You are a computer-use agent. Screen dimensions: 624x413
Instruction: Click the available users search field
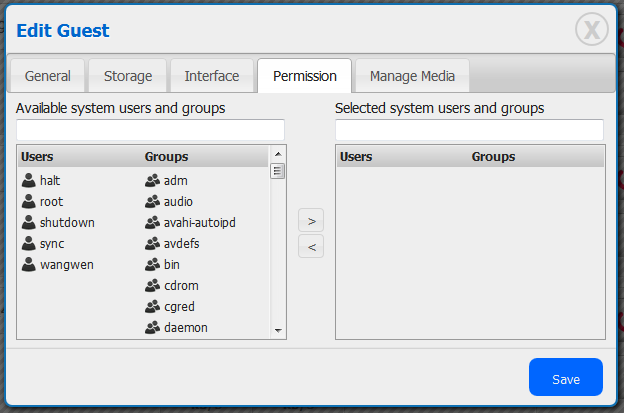pos(151,130)
